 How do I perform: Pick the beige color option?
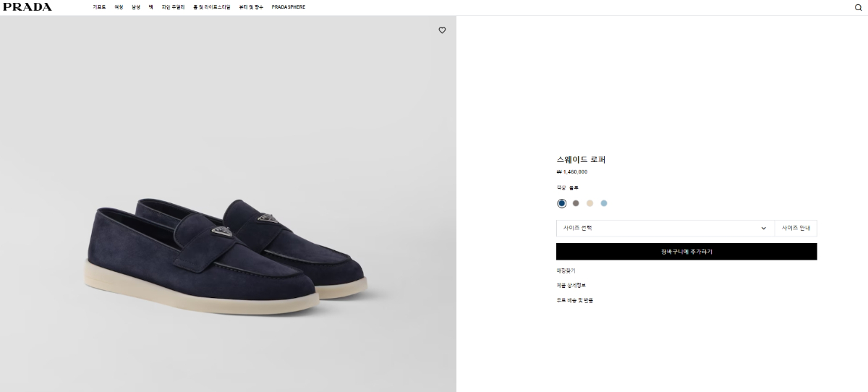[590, 203]
